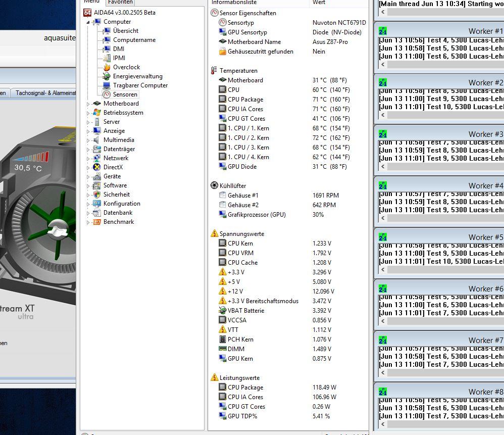
Task: Click the GPU Diode temperature row
Action: point(289,167)
